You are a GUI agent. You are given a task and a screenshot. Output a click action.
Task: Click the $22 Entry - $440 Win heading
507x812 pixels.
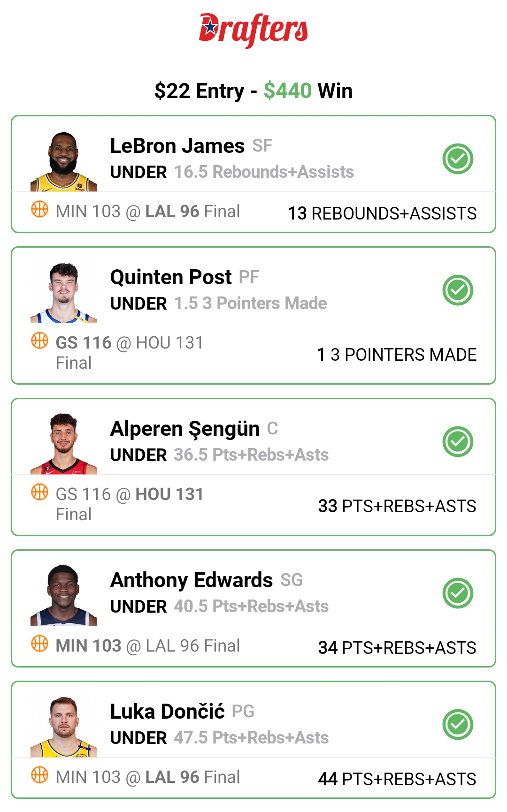[253, 91]
